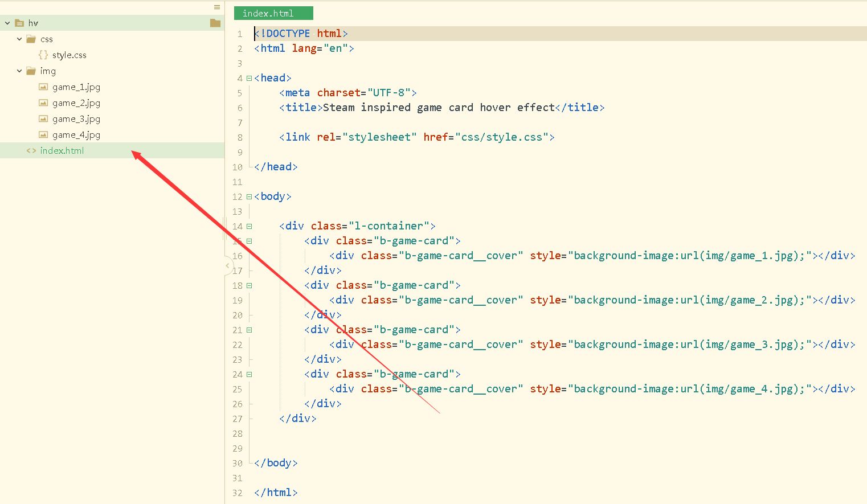Select game_2.jpg in the file tree
This screenshot has width=867, height=504.
click(x=76, y=103)
